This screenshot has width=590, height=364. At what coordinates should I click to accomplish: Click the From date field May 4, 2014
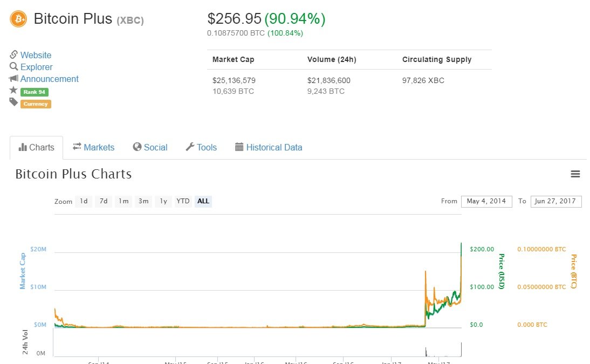(x=486, y=201)
